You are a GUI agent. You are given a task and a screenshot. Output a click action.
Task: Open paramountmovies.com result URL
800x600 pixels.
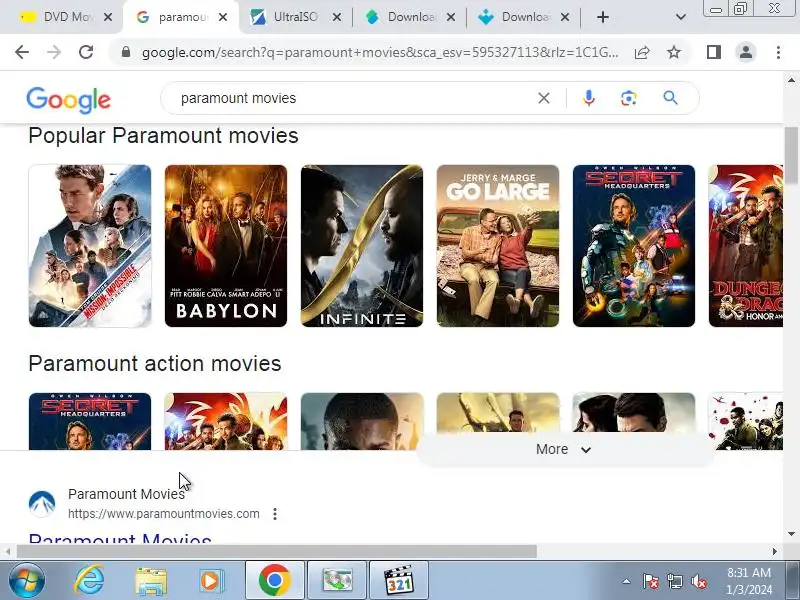tap(164, 514)
